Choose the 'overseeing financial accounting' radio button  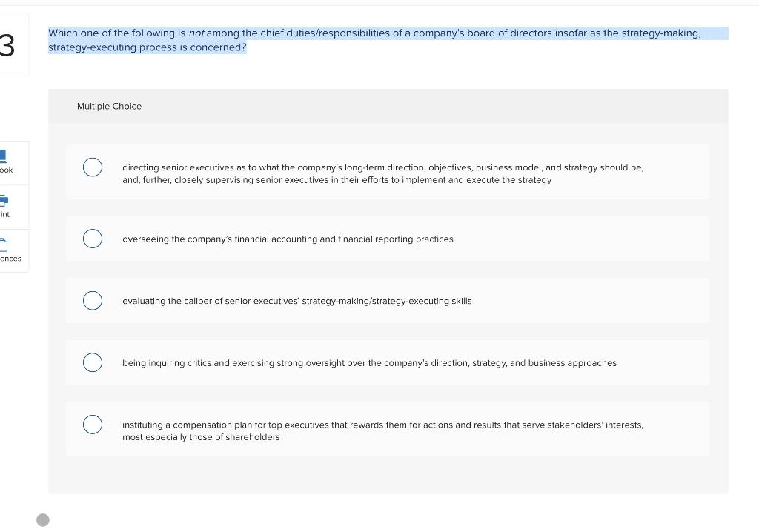(92, 238)
